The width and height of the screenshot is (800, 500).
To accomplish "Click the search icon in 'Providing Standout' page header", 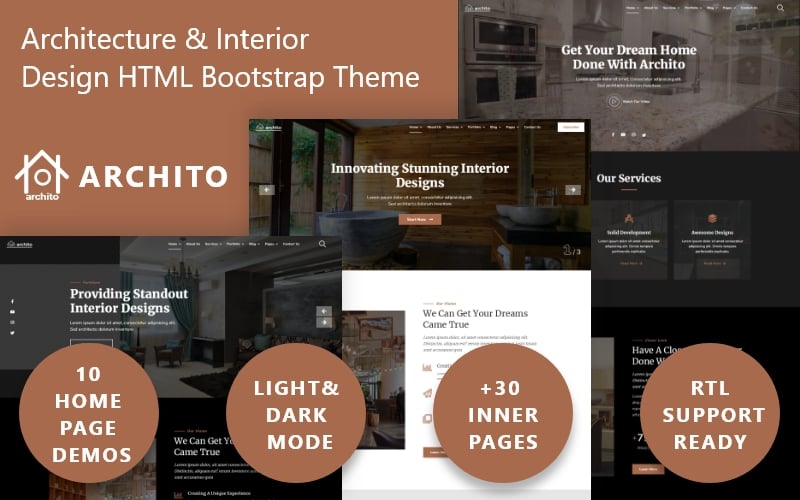I will coord(322,244).
